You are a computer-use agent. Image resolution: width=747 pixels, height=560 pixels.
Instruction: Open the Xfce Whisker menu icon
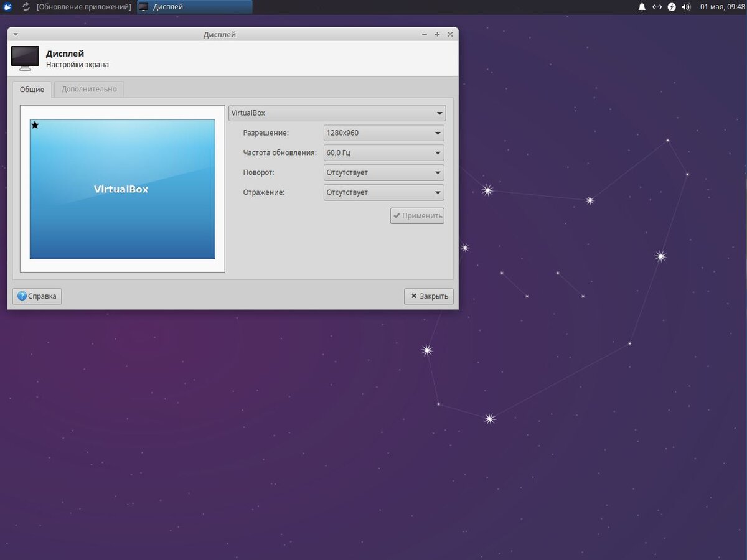(x=7, y=7)
